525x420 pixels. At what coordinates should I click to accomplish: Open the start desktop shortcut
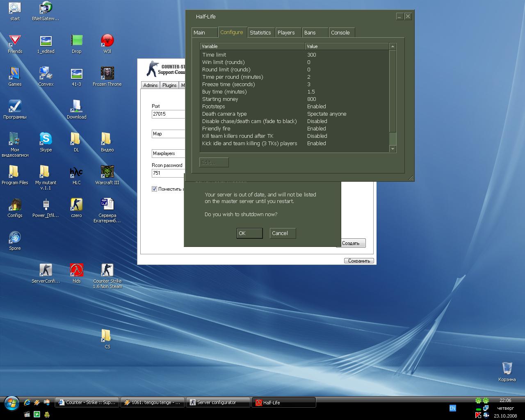15,11
